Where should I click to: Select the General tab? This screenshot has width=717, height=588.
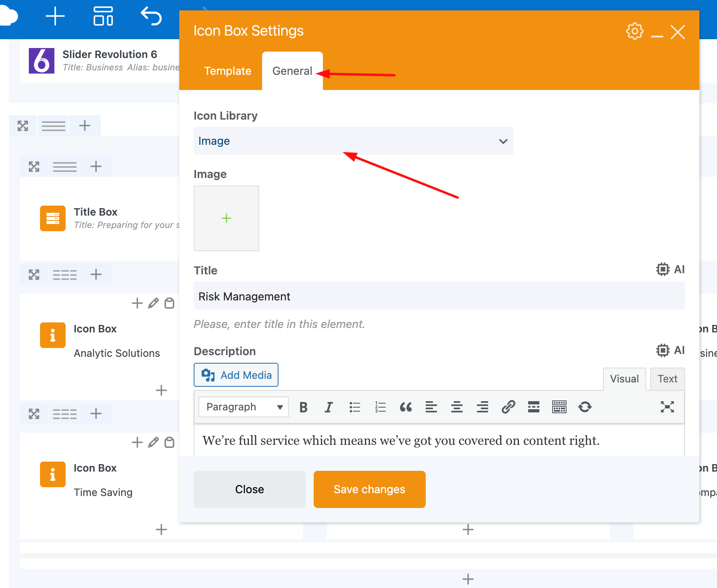[x=292, y=71]
